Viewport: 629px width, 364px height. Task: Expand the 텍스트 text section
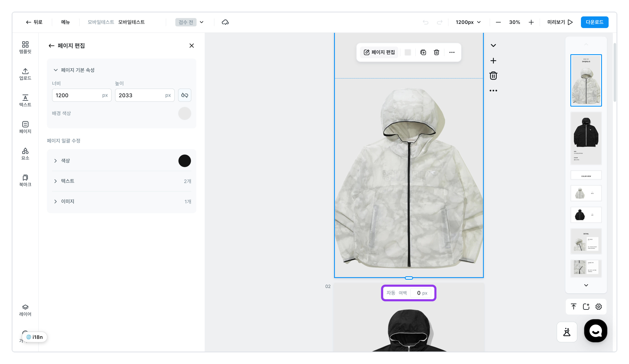pos(121,181)
